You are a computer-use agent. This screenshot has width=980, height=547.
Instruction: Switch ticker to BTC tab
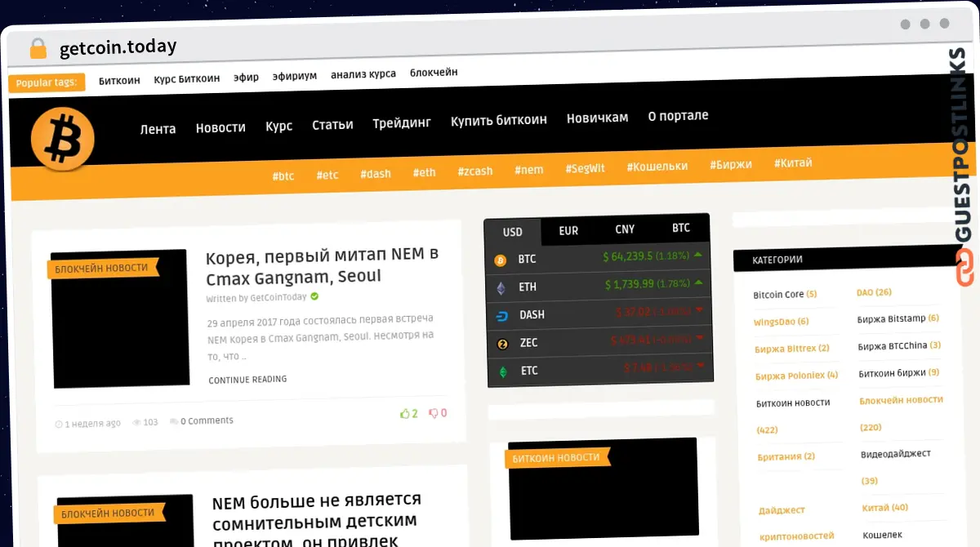tap(681, 228)
